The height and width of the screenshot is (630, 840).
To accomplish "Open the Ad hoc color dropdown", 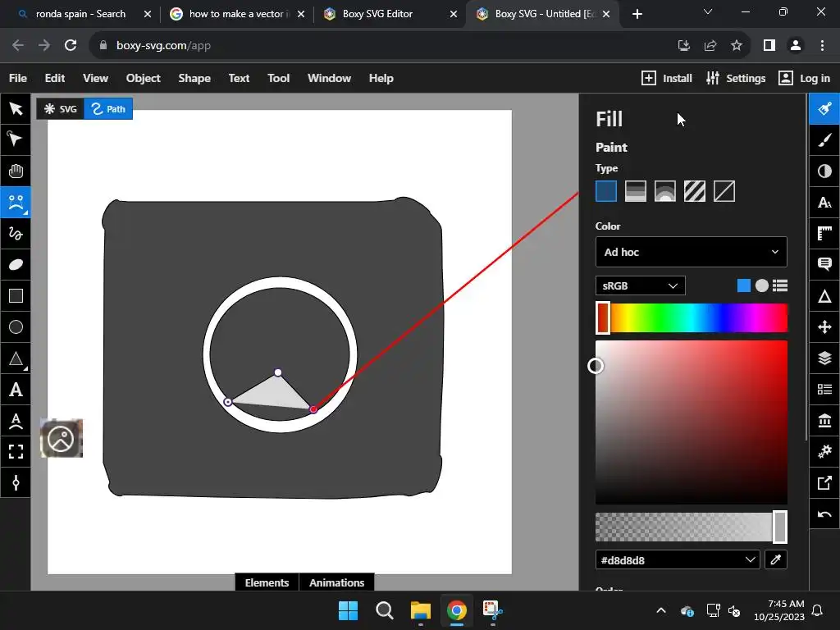I will (x=691, y=252).
